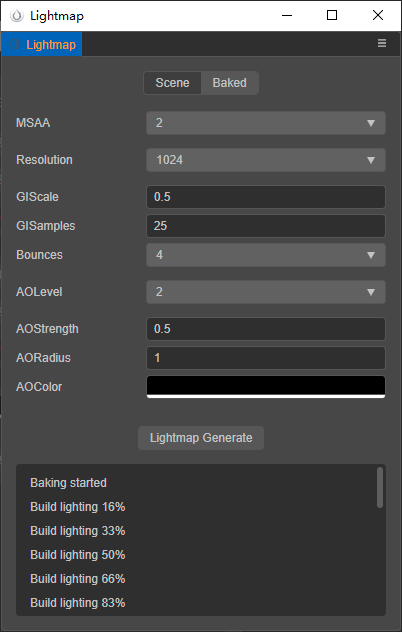Open the Resolution dropdown showing 1024
The height and width of the screenshot is (632, 402).
pyautogui.click(x=266, y=160)
